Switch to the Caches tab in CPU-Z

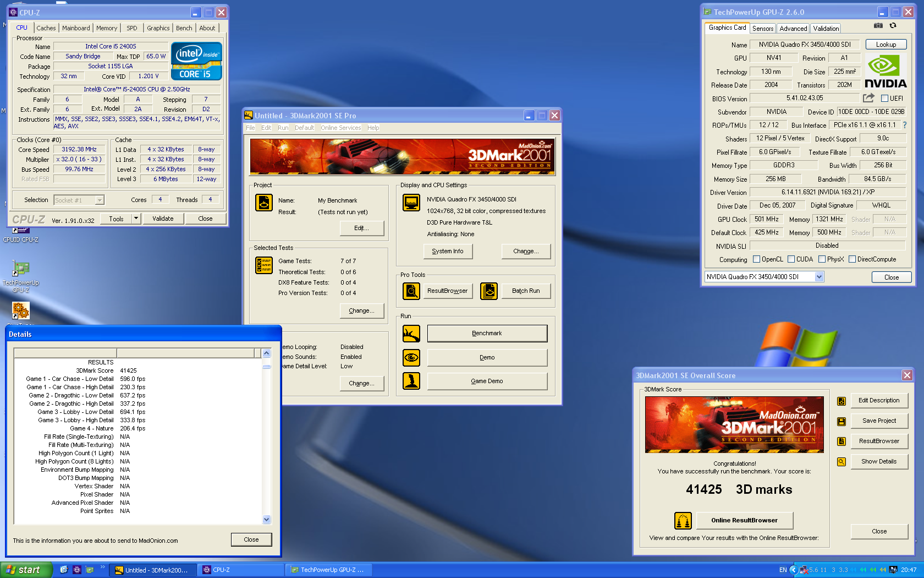(x=46, y=28)
